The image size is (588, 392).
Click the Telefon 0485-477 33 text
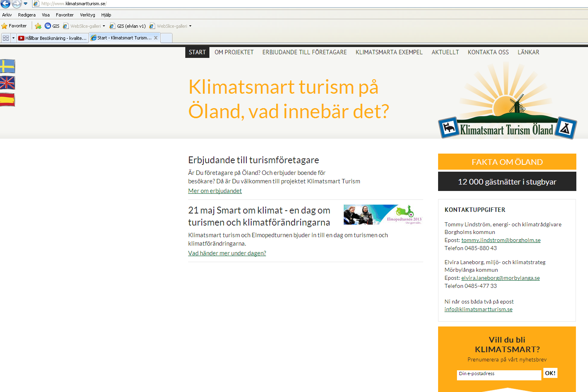[x=471, y=286]
